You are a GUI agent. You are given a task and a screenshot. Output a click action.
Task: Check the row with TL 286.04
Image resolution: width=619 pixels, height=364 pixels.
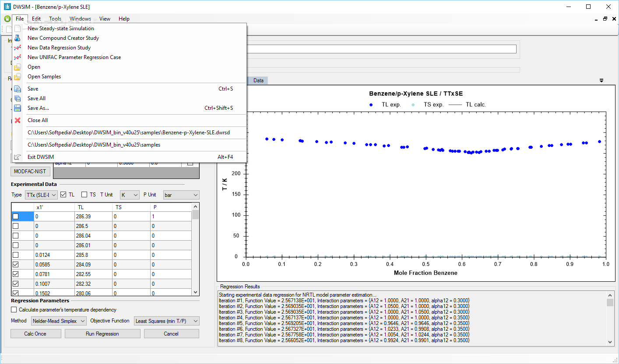pos(15,236)
